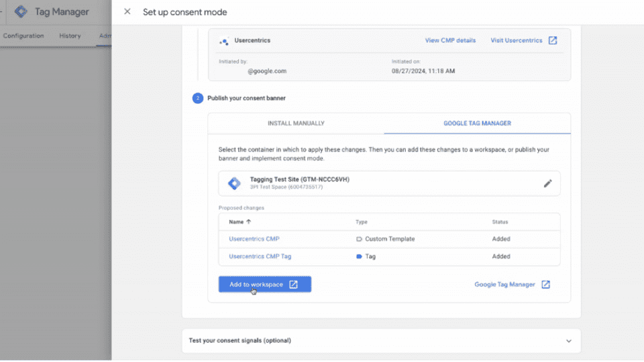Click the 08/27/2024, 11:18 AM initiated date
Viewport: 644px width, 362px height.
tap(423, 71)
